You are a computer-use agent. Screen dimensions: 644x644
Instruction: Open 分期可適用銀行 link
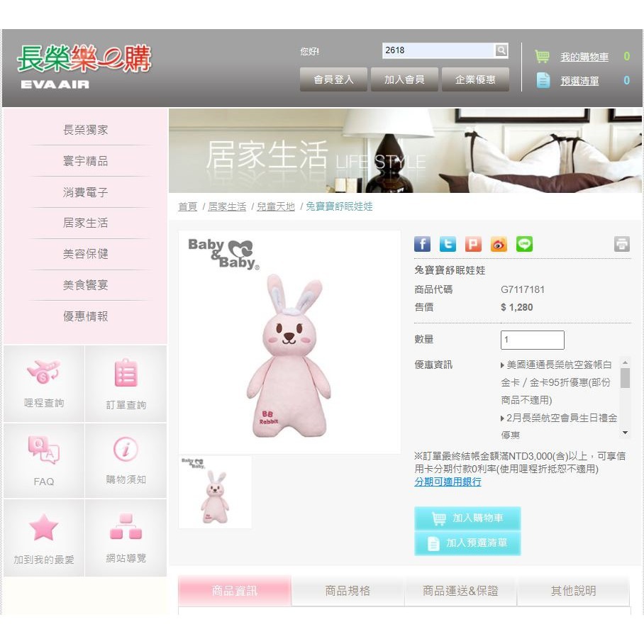click(448, 482)
